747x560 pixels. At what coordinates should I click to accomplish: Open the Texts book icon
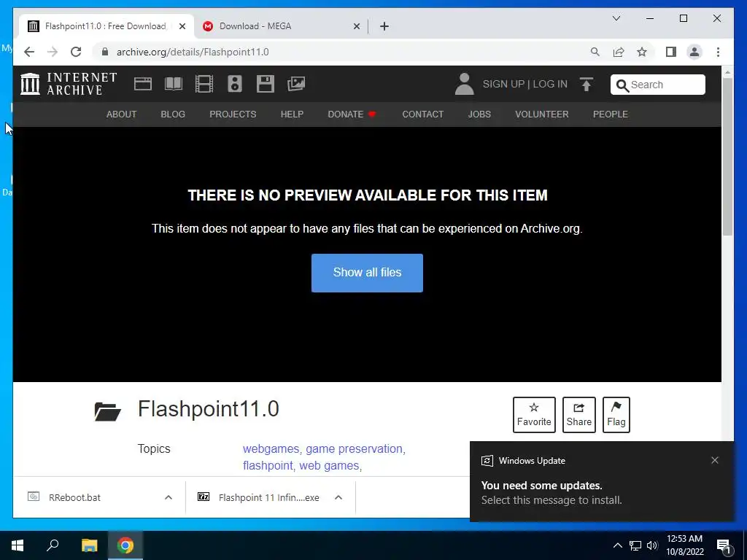coord(174,84)
